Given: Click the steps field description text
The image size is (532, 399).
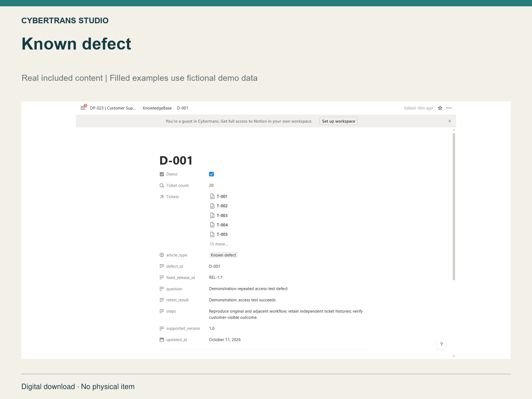Looking at the screenshot, I should point(286,314).
